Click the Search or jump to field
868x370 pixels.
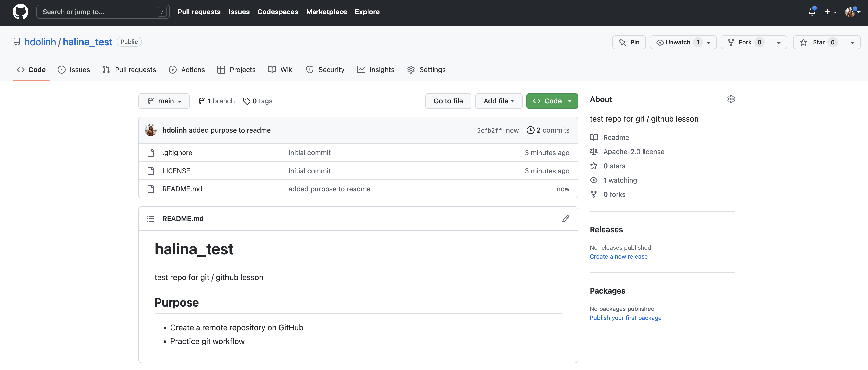pyautogui.click(x=98, y=12)
